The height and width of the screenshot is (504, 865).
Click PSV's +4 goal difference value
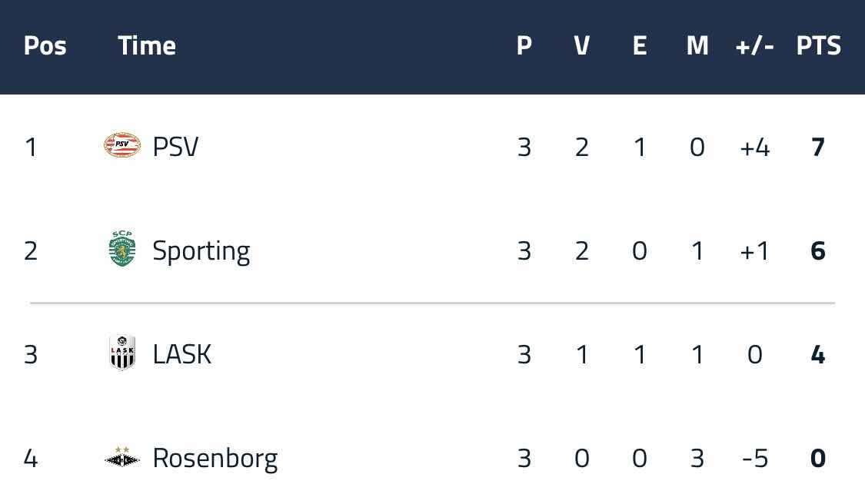[755, 148]
